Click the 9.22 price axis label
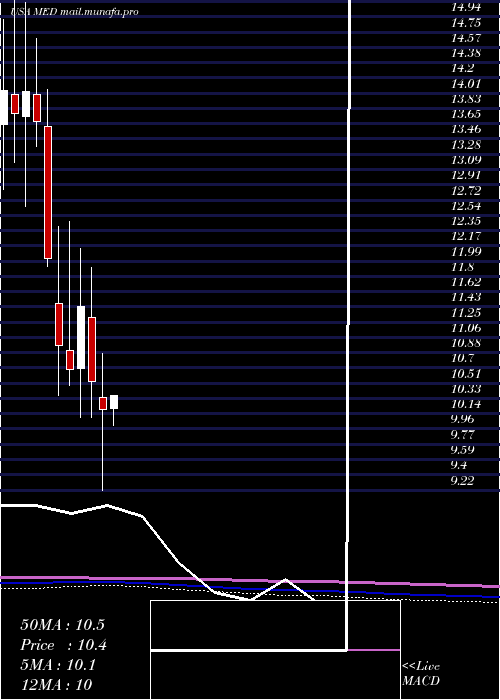 tap(462, 481)
